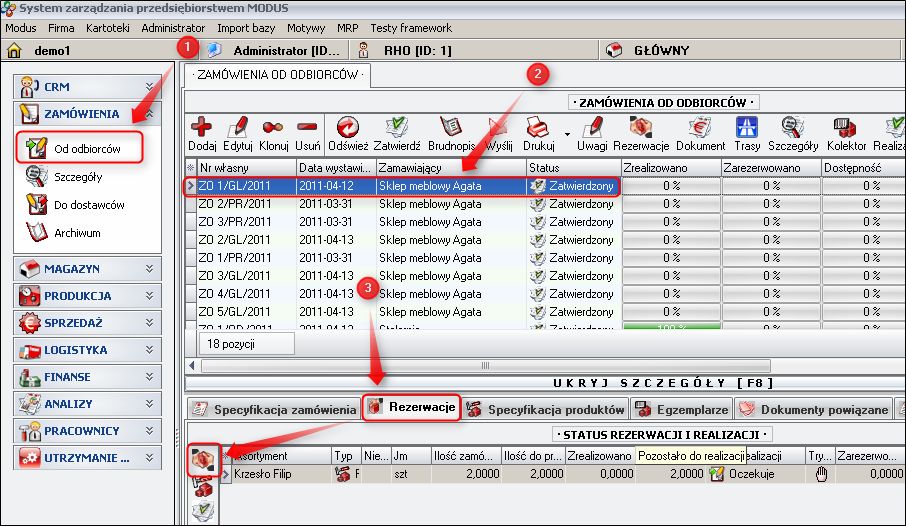Click the Edytuj (edit) toolbar icon
The height and width of the screenshot is (526, 906).
[238, 128]
